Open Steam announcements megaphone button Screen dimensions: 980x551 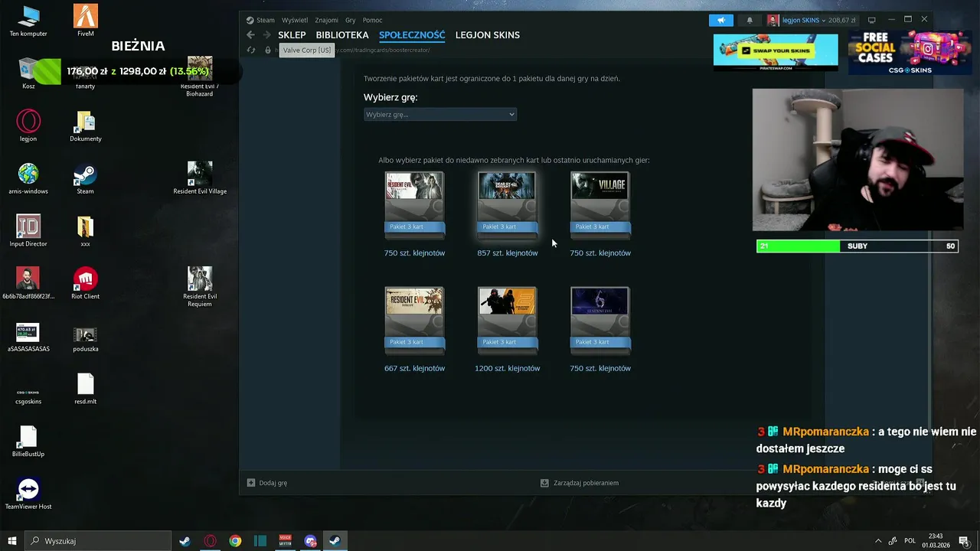coord(720,20)
